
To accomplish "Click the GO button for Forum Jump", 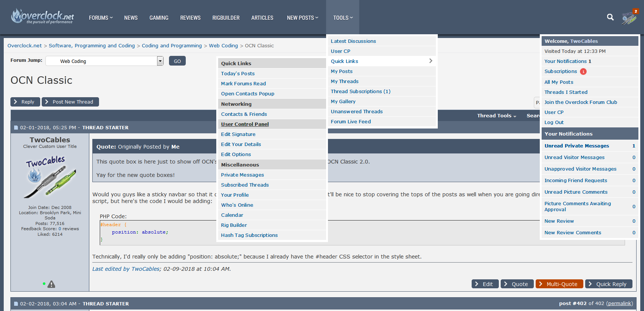I will tap(177, 61).
